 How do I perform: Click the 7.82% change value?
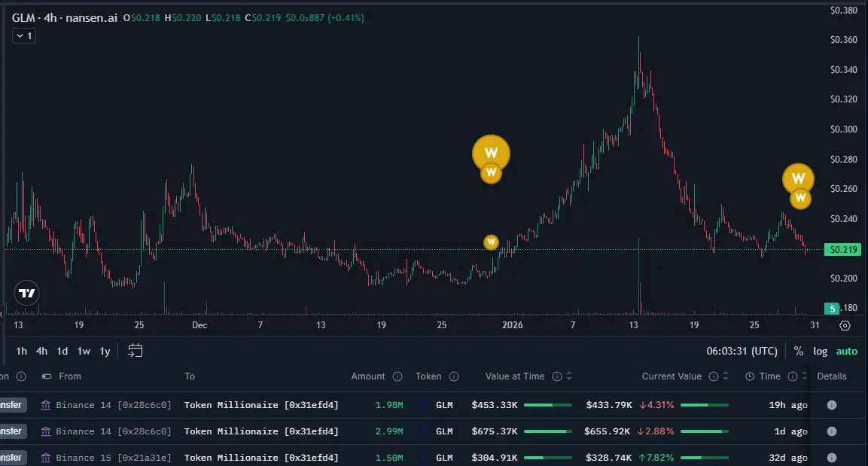pos(656,458)
